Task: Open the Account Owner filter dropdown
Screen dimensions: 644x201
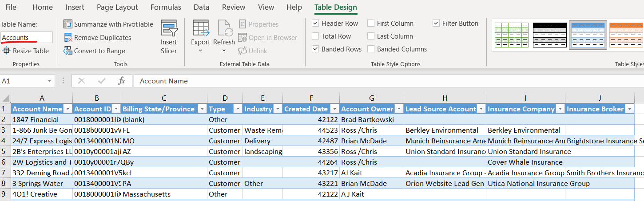Action: click(x=399, y=109)
